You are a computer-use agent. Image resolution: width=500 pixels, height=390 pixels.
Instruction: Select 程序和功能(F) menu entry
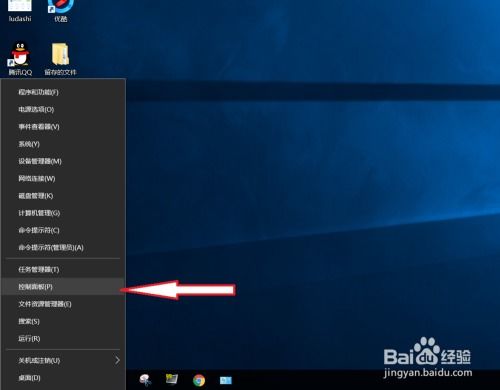63,92
